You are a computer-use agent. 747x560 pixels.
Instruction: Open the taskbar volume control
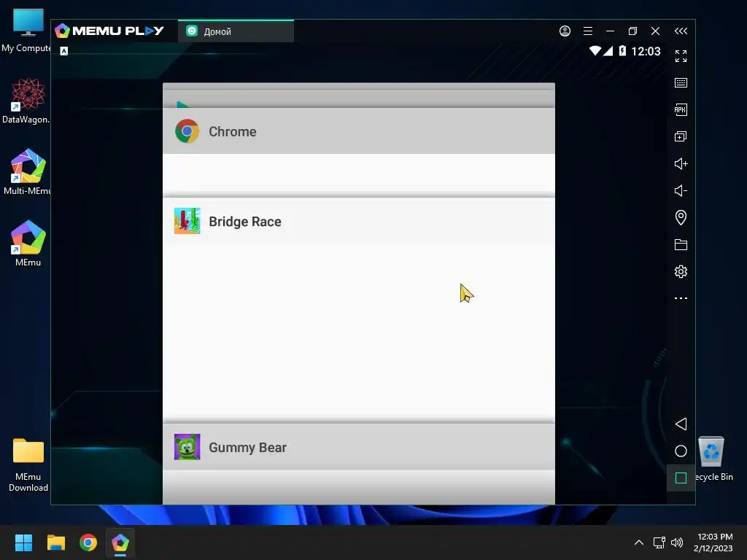677,542
